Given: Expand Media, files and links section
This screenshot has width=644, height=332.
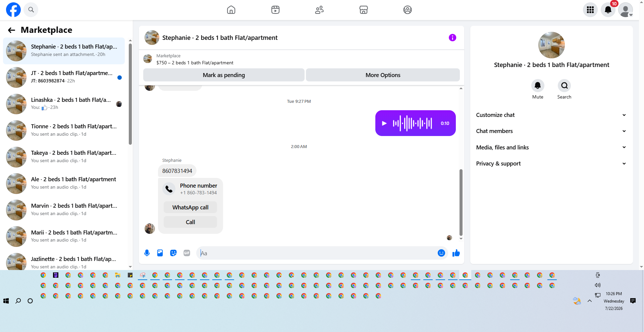Looking at the screenshot, I should 551,147.
